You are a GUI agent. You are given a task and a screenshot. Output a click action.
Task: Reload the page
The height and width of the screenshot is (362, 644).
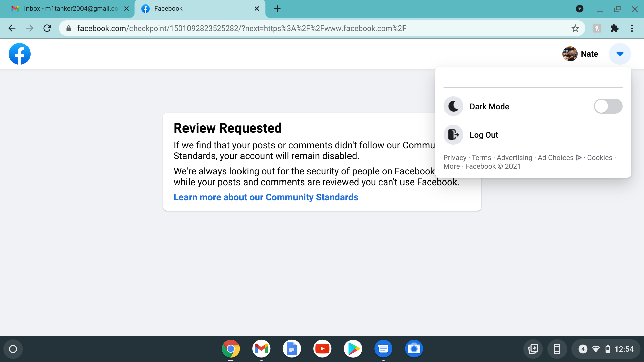[47, 28]
